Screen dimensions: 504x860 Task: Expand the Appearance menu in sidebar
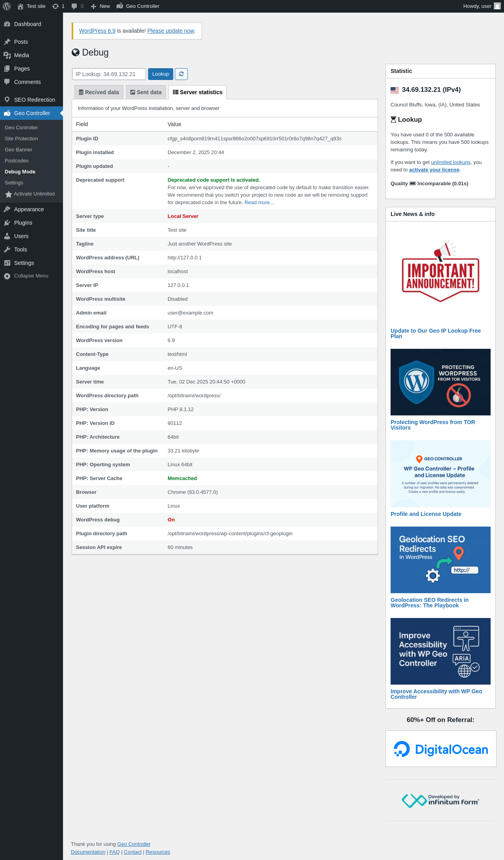click(29, 209)
